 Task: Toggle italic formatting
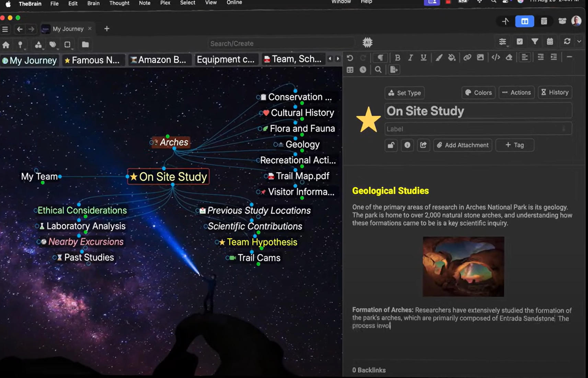pos(410,58)
